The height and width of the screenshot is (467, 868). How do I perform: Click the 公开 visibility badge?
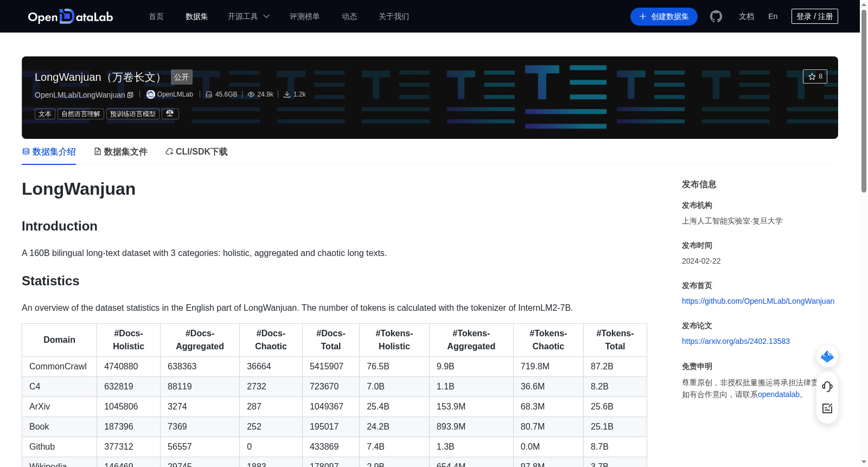pyautogui.click(x=182, y=77)
